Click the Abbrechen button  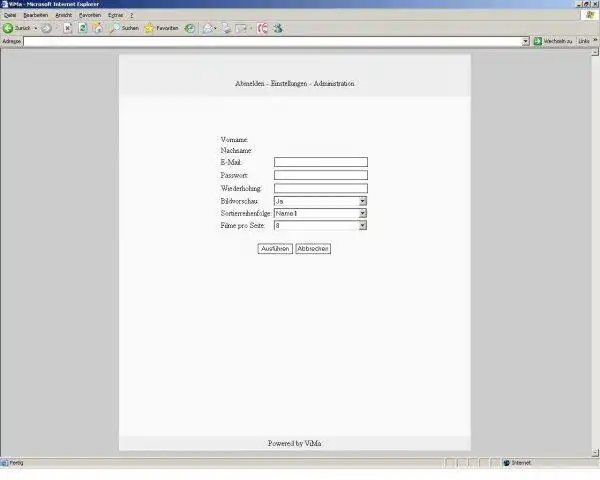313,248
